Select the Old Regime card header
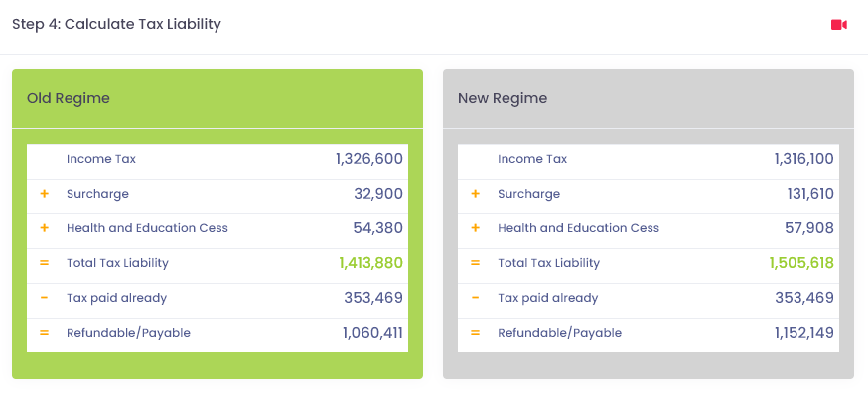This screenshot has width=868, height=411. click(x=217, y=99)
